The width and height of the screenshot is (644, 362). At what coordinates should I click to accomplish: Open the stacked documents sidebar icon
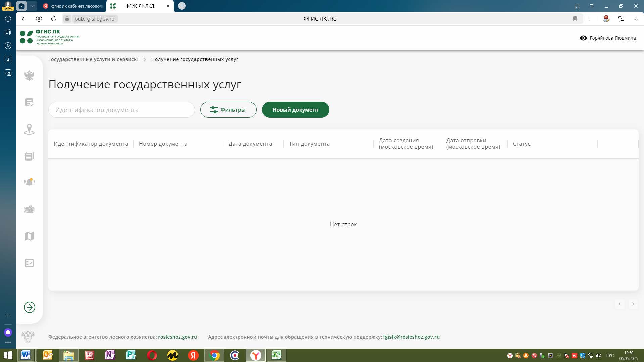click(x=29, y=156)
